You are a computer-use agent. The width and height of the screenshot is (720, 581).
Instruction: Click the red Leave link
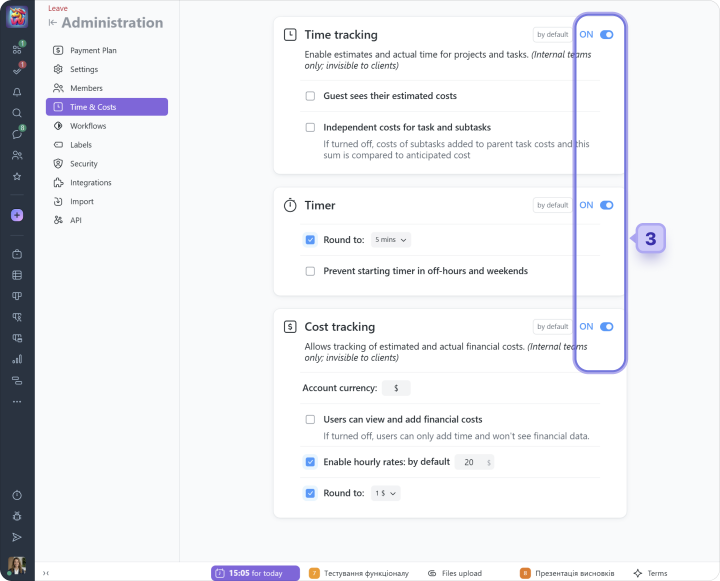58,8
